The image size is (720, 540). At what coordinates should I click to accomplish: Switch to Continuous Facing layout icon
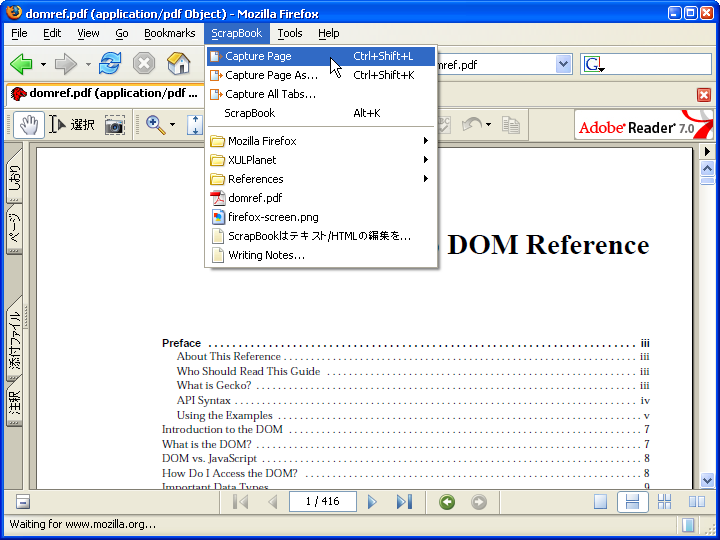point(664,502)
